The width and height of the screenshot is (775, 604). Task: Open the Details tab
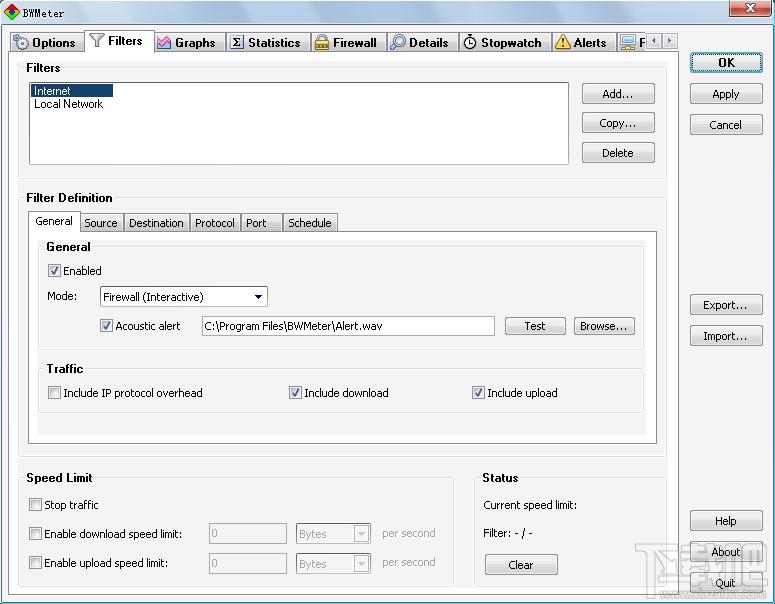coord(422,43)
